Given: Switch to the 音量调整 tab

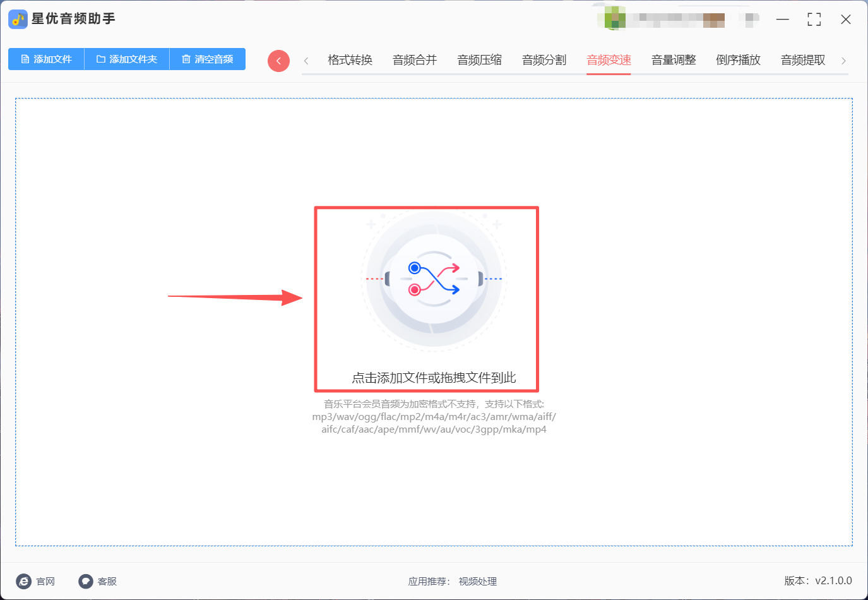Looking at the screenshot, I should (674, 60).
